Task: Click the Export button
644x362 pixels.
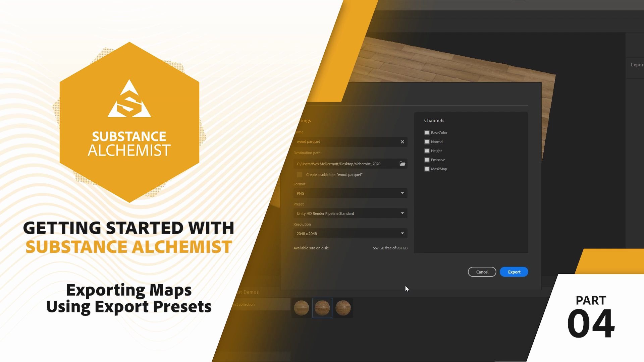Action: click(514, 272)
